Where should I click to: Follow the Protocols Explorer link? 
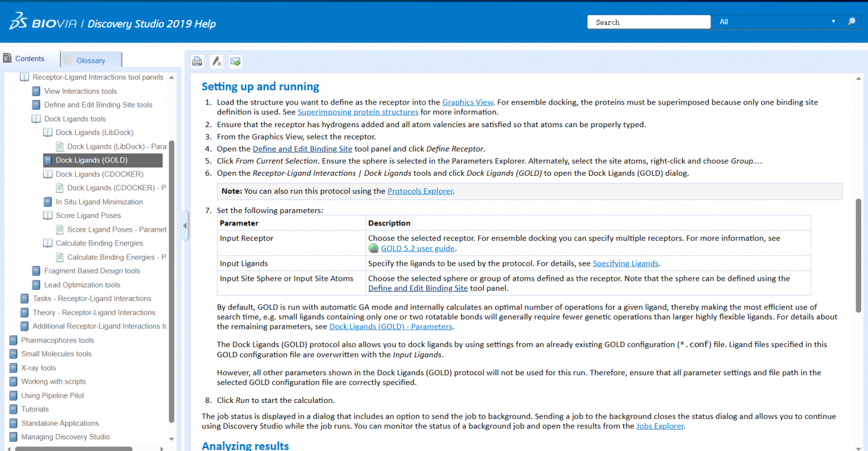420,191
